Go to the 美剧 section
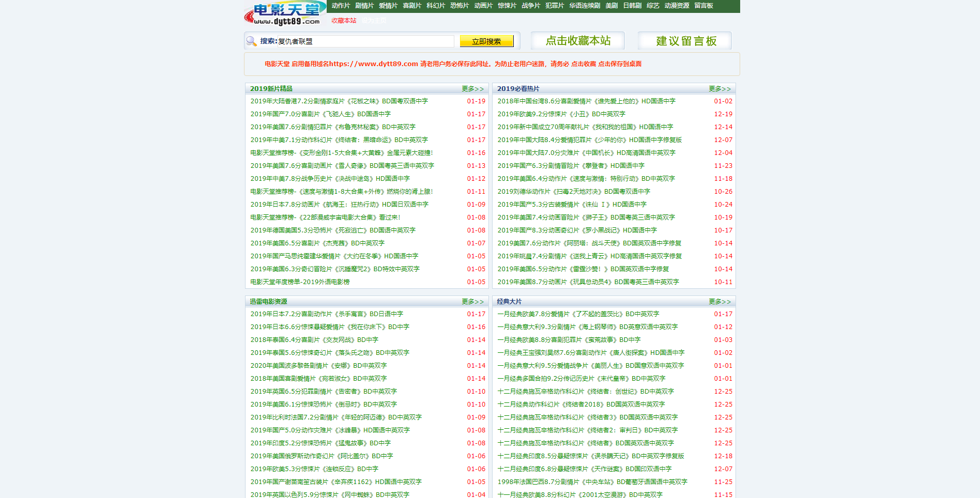 click(611, 6)
